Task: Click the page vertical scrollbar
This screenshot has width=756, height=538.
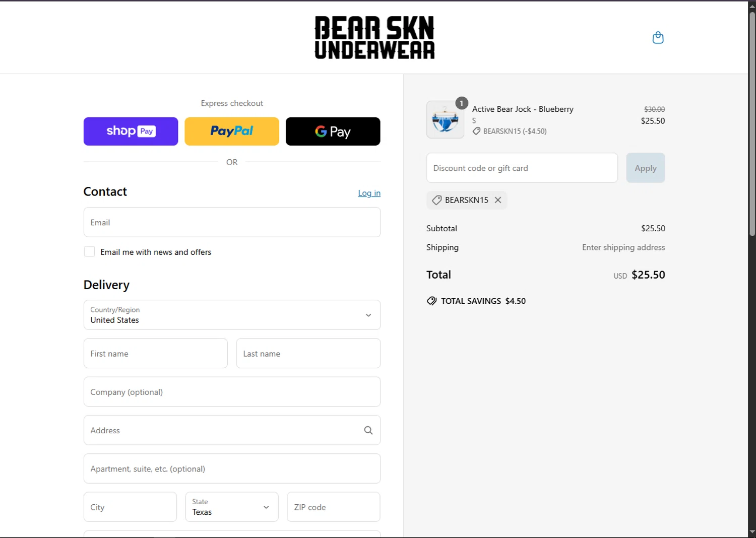Action: [752, 123]
